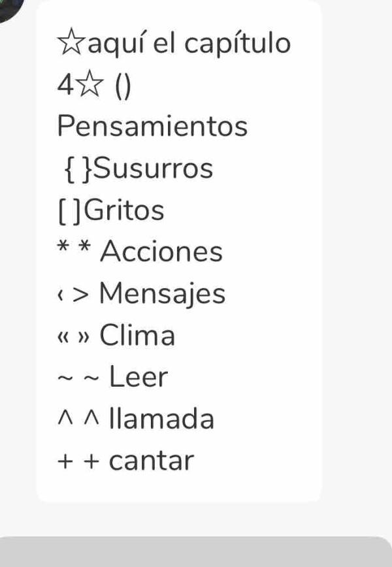Click the angle brackets before Mensajes
Viewport: 392px width, 567px height.
click(73, 295)
